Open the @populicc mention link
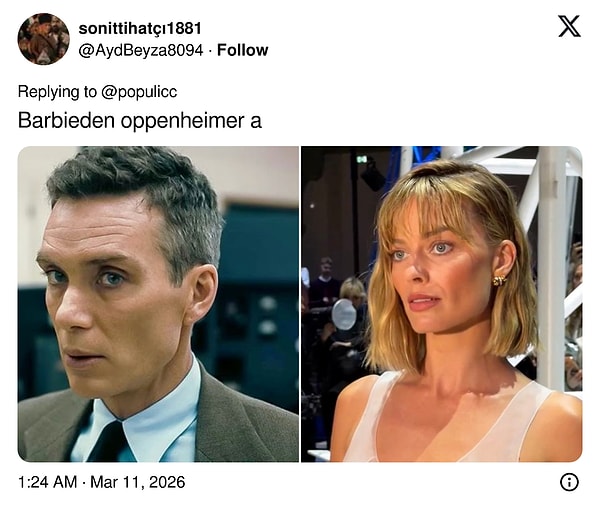The width and height of the screenshot is (600, 512). (x=139, y=92)
